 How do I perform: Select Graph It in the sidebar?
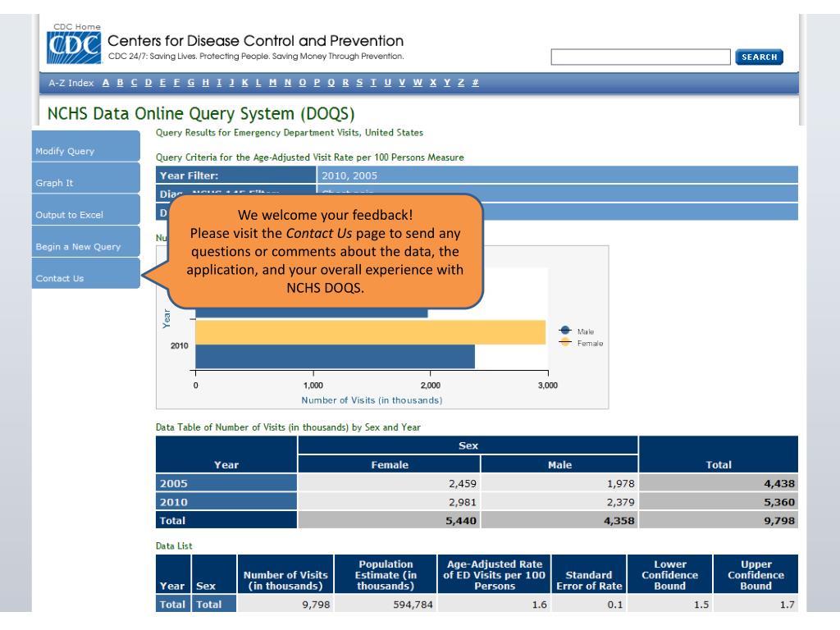click(85, 178)
